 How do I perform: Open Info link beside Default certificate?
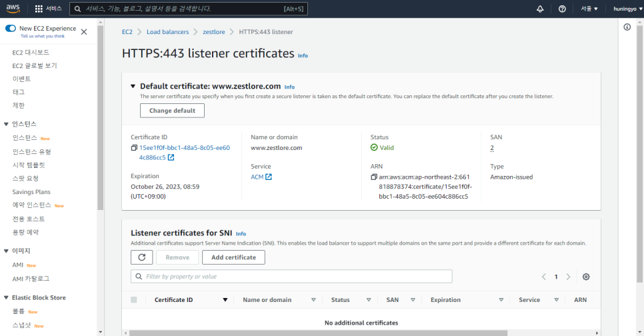point(289,87)
